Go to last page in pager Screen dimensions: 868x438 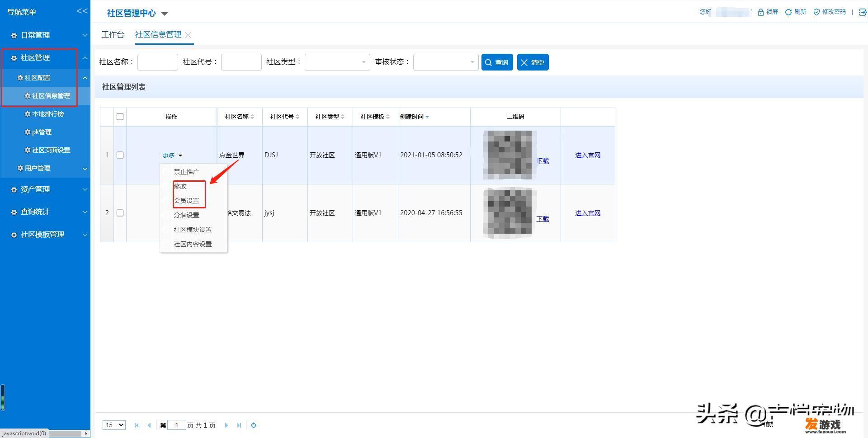239,425
